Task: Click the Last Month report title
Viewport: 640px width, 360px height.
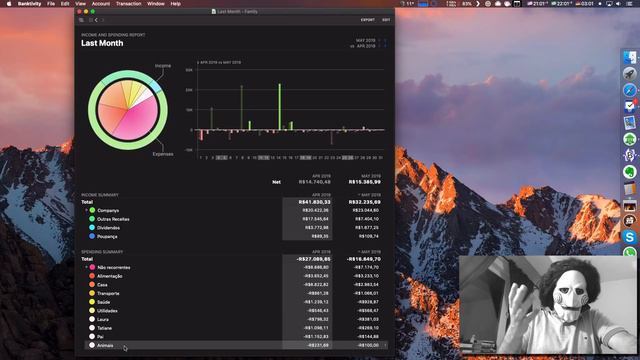Action: click(x=102, y=43)
